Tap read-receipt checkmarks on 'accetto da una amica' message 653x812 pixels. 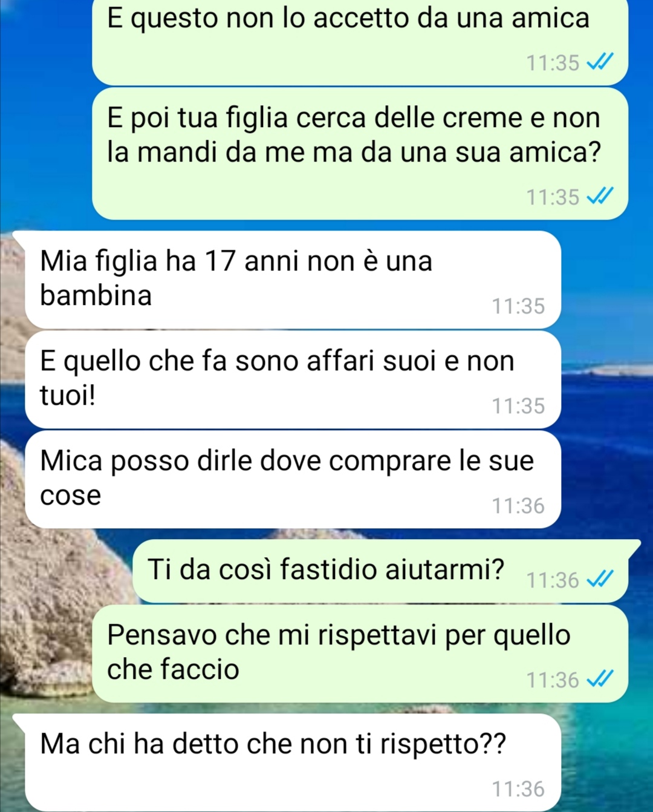click(600, 62)
